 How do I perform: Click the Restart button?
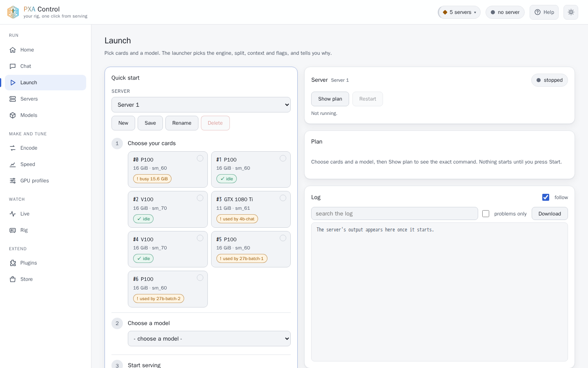[x=367, y=99]
